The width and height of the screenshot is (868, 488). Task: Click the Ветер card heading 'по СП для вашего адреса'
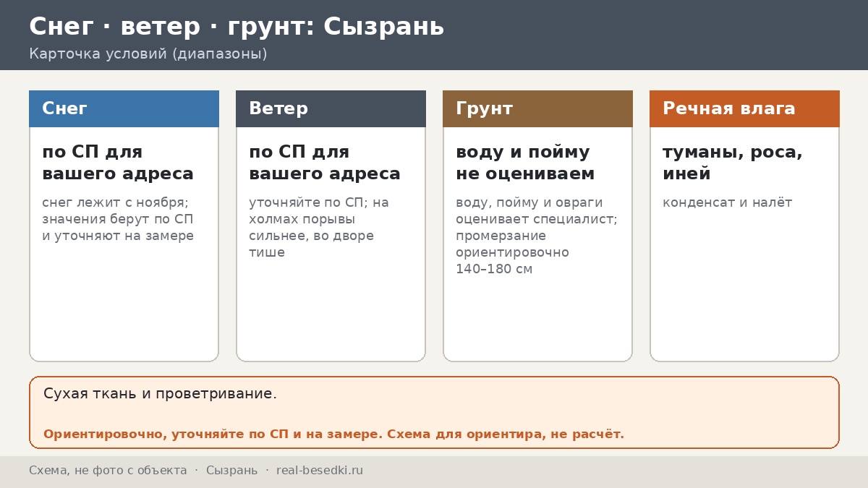tap(325, 163)
